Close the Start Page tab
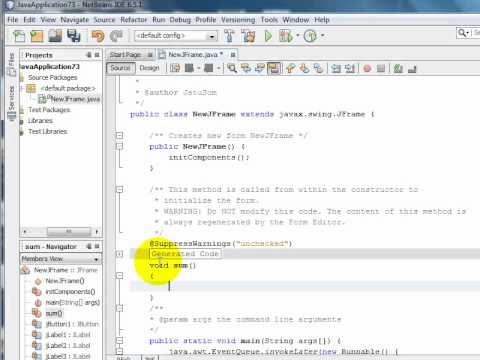 pos(150,55)
